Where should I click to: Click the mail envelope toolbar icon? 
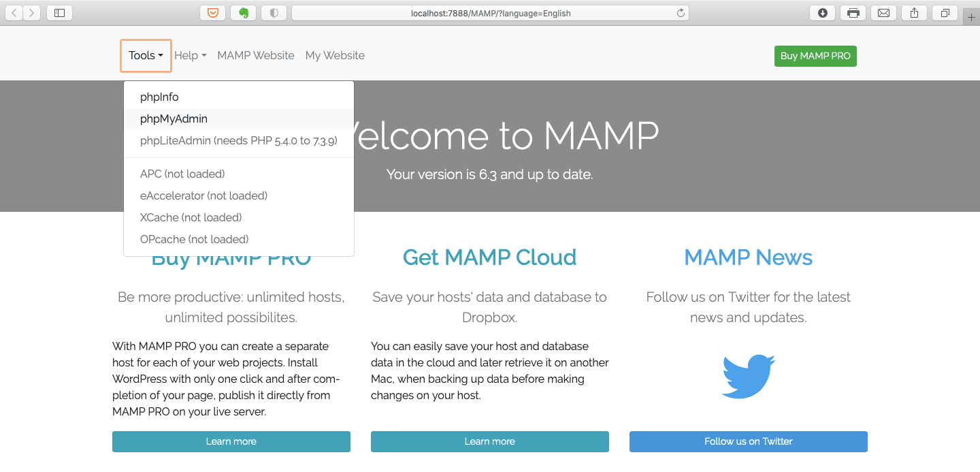tap(883, 13)
